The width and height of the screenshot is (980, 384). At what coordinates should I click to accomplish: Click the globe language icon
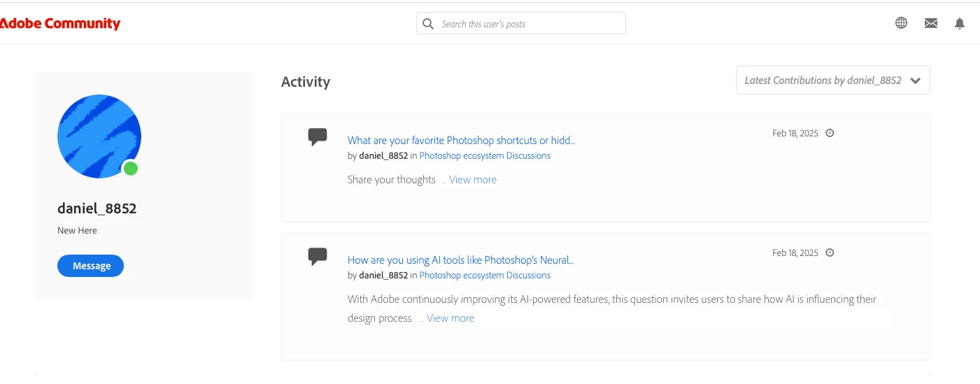[901, 23]
